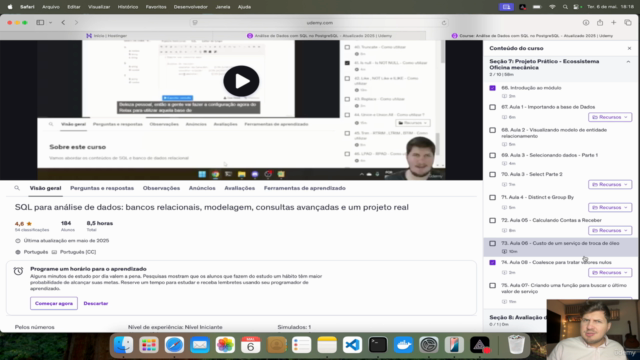Click the Começar agora button
The height and width of the screenshot is (360, 640).
pyautogui.click(x=54, y=303)
